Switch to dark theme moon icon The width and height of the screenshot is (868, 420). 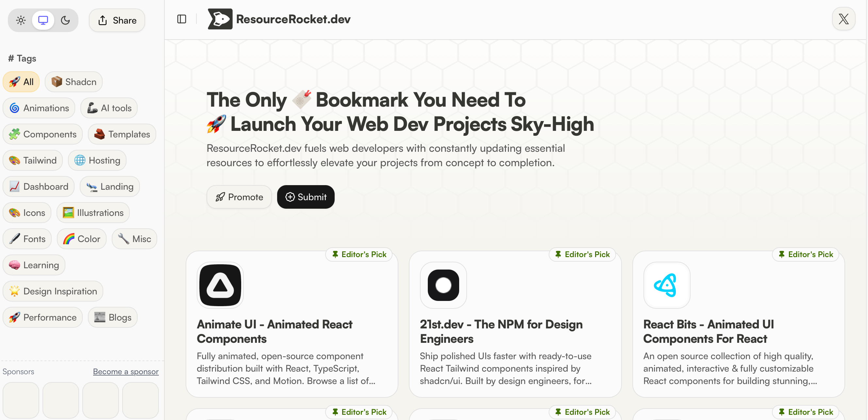pyautogui.click(x=65, y=20)
